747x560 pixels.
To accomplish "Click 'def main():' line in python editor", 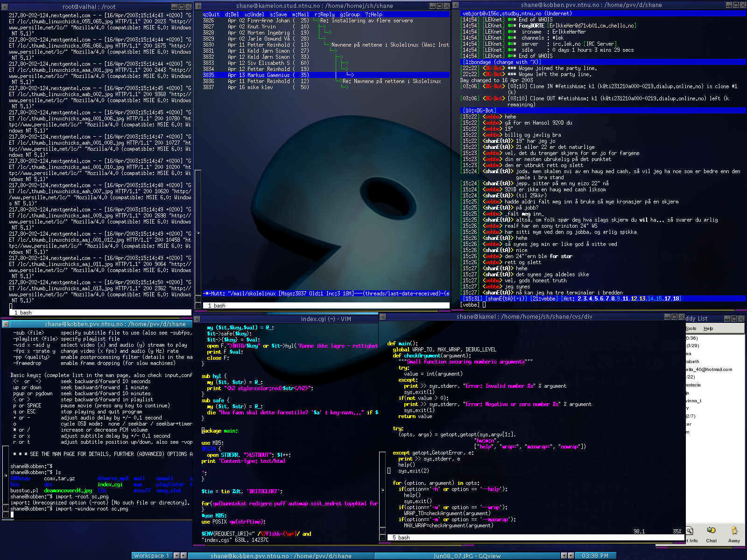I will click(402, 343).
